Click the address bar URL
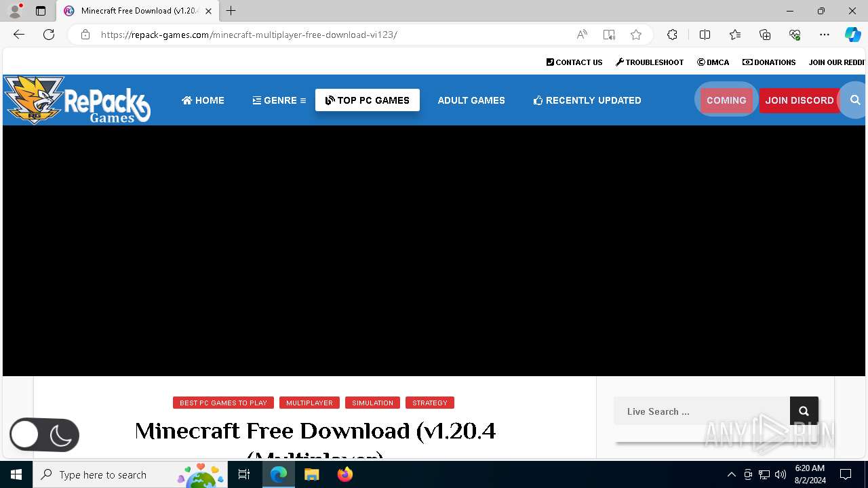 click(249, 35)
